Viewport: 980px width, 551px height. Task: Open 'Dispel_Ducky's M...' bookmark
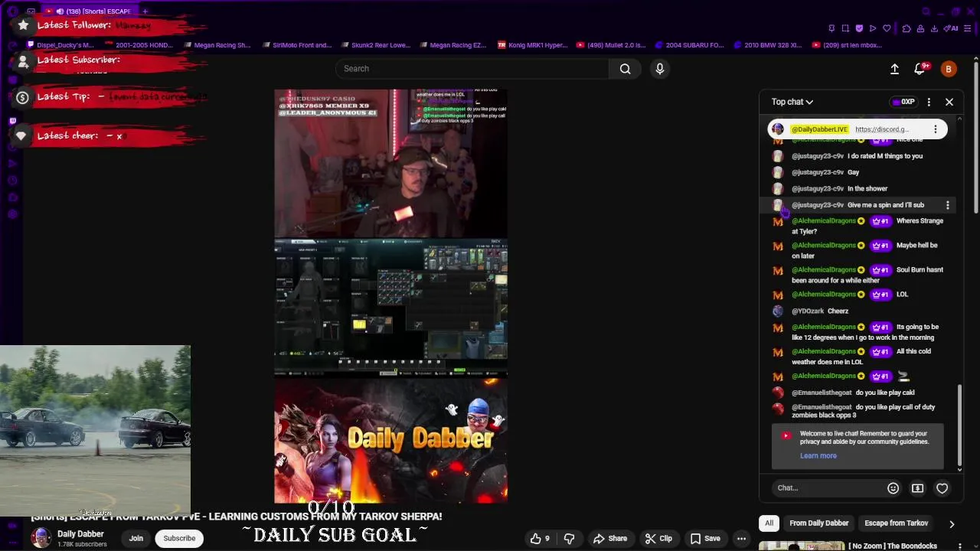[x=59, y=45]
